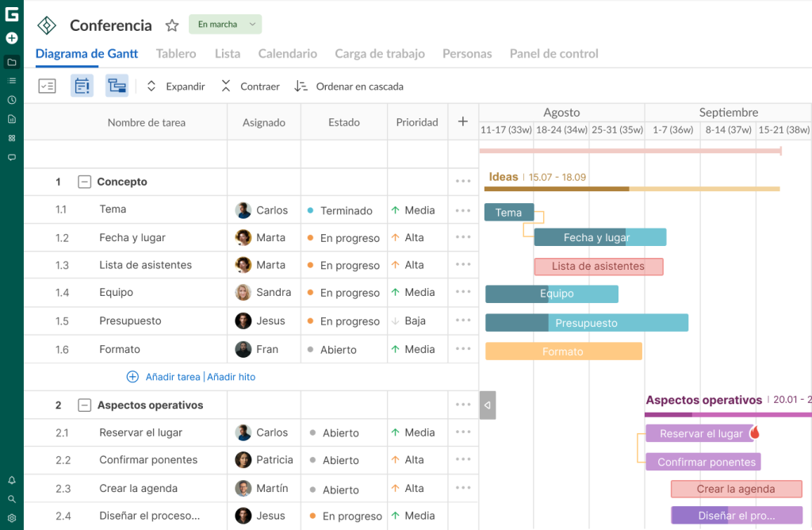
Task: Collapse the Concepto task group
Action: point(84,182)
